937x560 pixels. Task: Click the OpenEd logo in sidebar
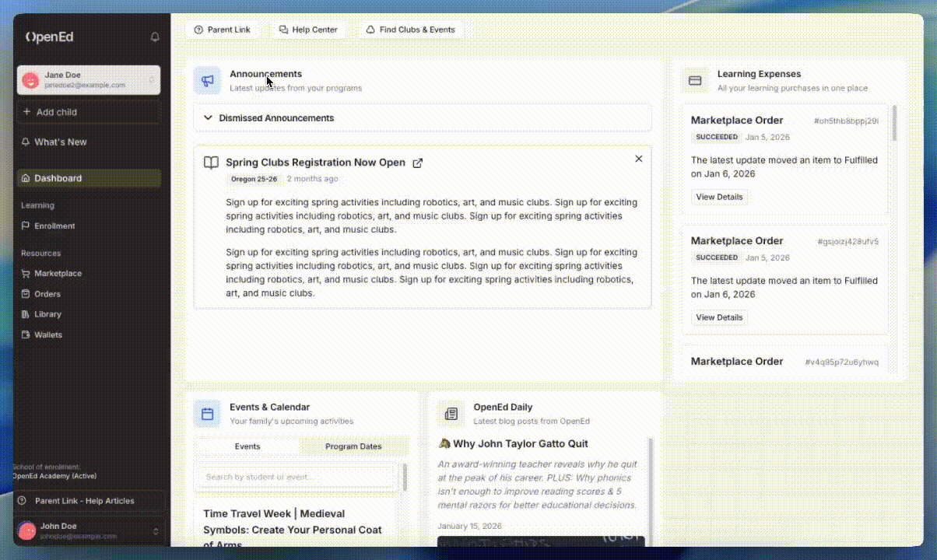point(50,37)
